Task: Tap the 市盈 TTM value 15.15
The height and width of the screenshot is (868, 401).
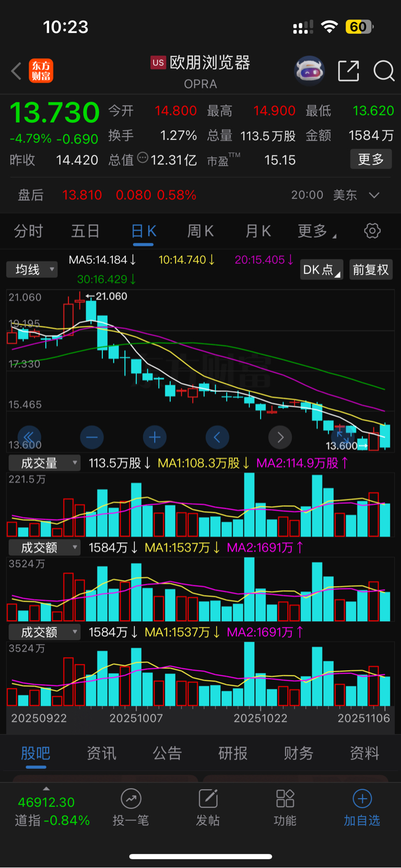Action: [280, 160]
